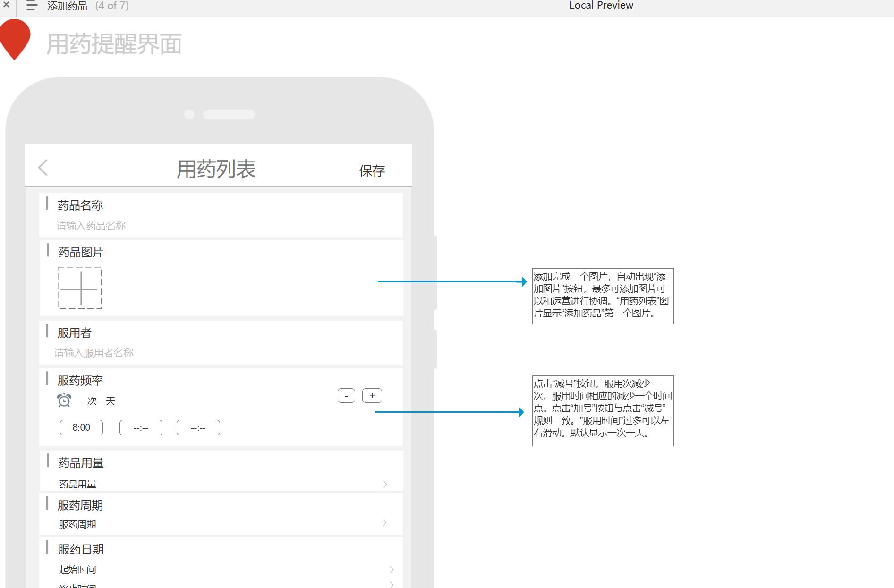Click the red map pin icon
894x588 pixels.
tap(15, 40)
